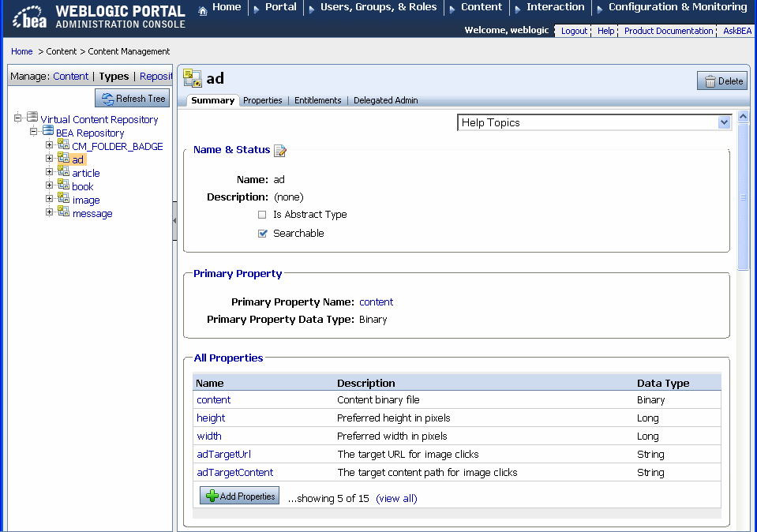Collapse the Virtual Content Repository node

point(18,118)
